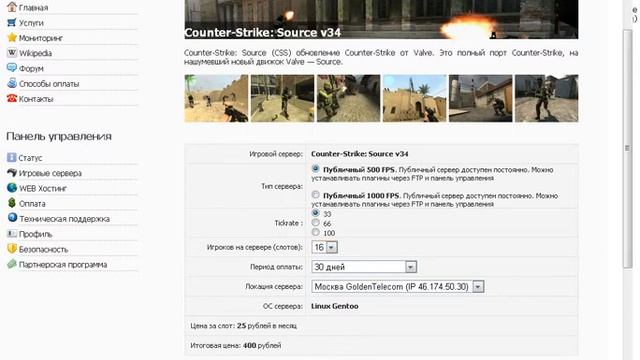Open the Wikipedia menu link
The image size is (640, 360).
pyautogui.click(x=36, y=53)
